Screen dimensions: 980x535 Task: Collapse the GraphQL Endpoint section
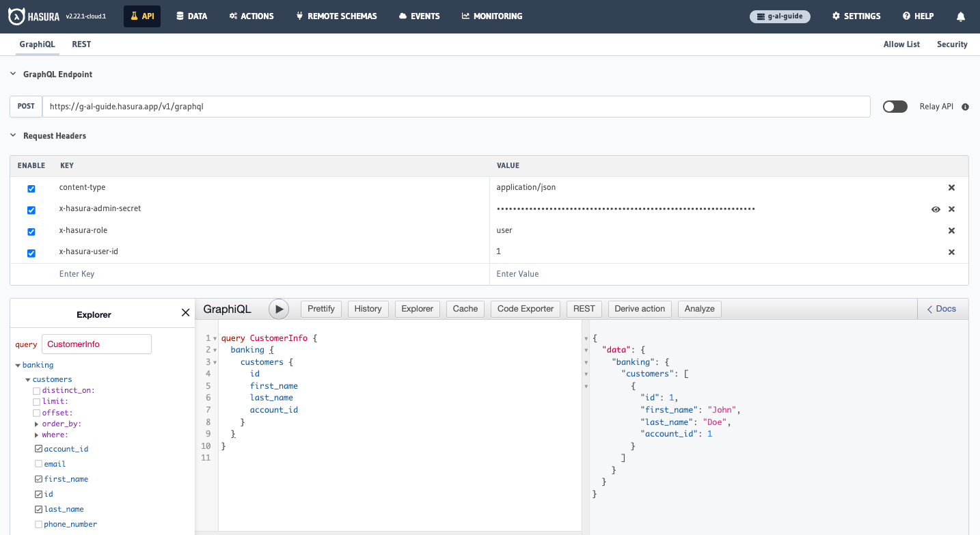point(12,74)
